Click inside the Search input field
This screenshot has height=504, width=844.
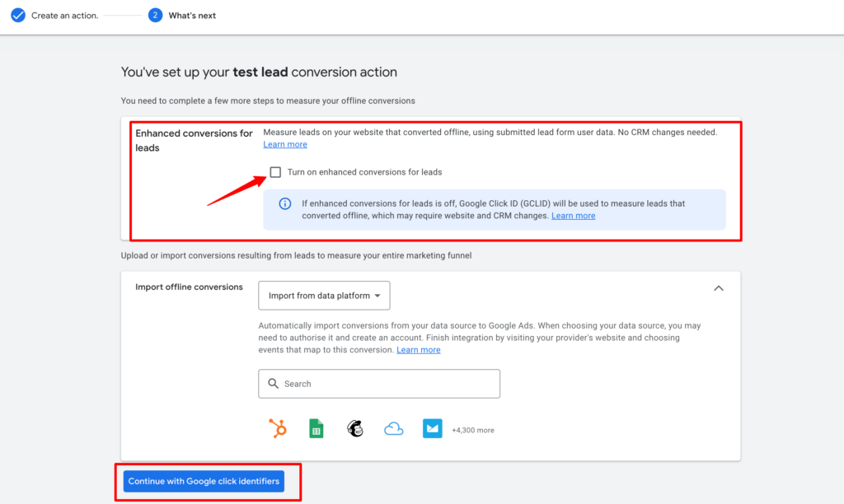[379, 384]
